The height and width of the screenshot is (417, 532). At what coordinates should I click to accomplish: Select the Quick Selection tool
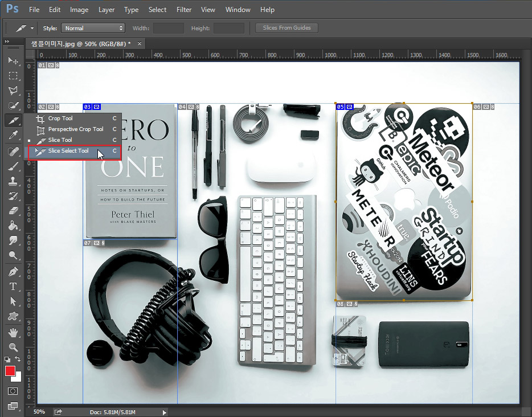tap(13, 105)
